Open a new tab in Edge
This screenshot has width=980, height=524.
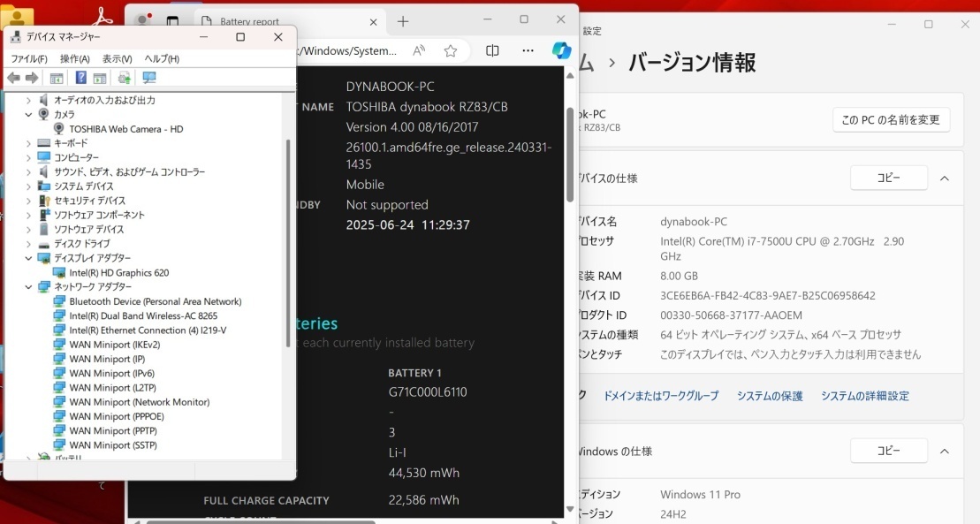point(403,22)
